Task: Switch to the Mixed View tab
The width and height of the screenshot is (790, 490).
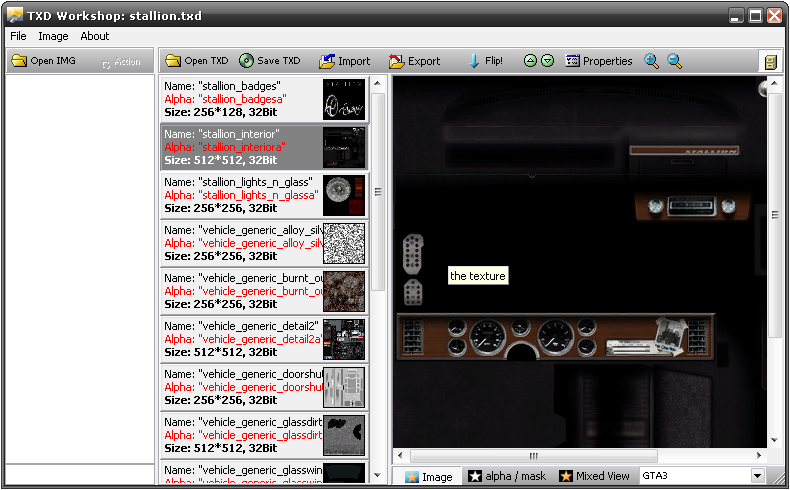Action: point(595,476)
